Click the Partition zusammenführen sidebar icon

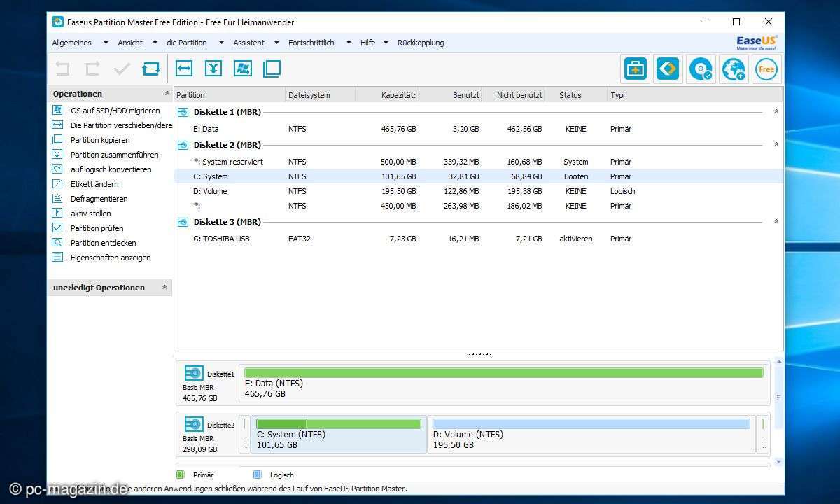[57, 154]
